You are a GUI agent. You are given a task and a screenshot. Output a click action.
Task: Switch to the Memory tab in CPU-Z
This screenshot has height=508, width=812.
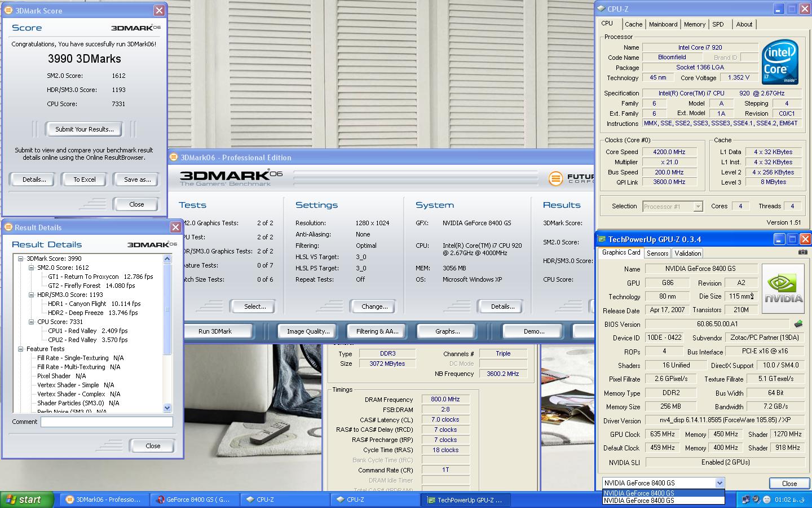pos(694,24)
